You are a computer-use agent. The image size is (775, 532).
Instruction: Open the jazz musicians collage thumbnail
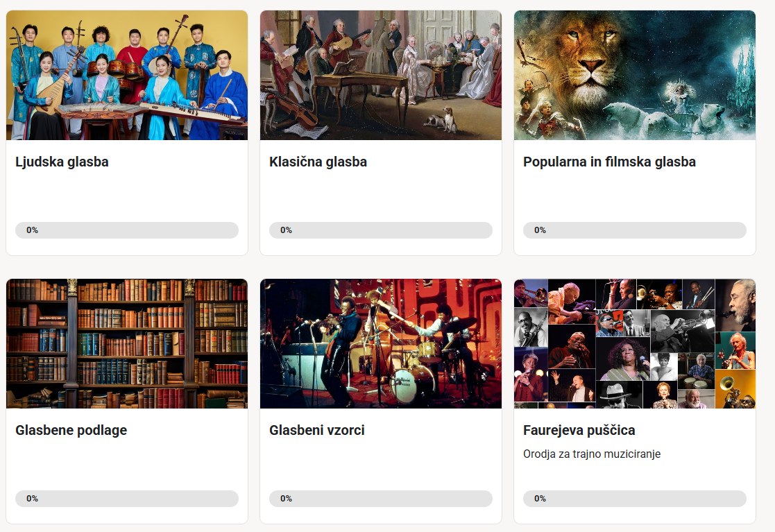point(634,343)
